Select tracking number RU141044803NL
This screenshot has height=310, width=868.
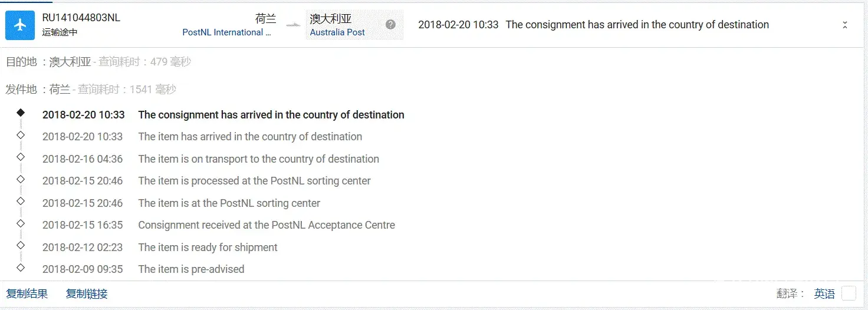click(81, 18)
